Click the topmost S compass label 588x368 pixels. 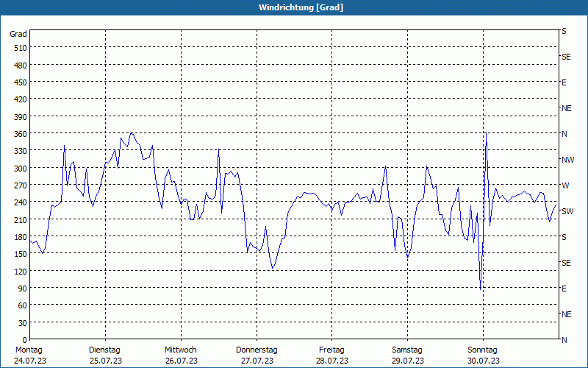[564, 31]
